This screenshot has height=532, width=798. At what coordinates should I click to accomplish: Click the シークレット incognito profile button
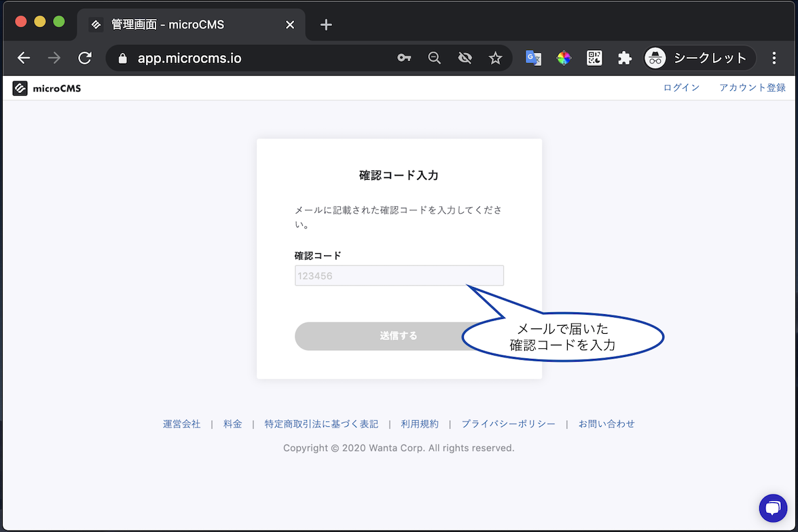tap(700, 58)
